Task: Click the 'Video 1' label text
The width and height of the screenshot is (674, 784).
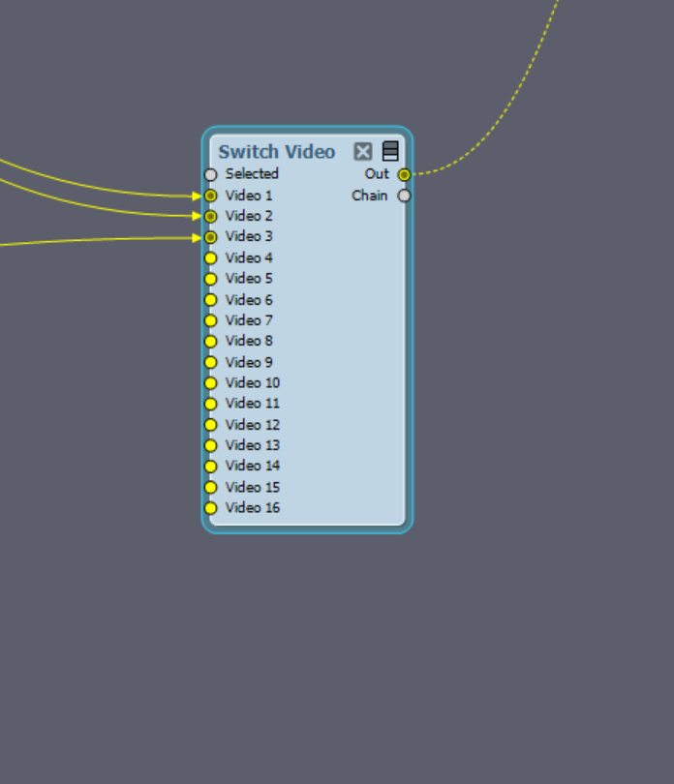Action: (249, 195)
